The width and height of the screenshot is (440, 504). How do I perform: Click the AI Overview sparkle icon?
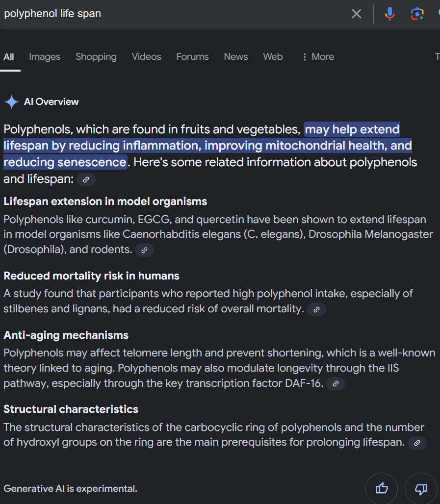coord(12,101)
